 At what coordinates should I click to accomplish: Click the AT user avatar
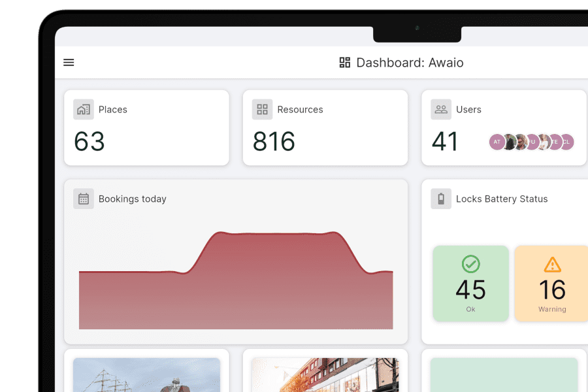pyautogui.click(x=497, y=142)
